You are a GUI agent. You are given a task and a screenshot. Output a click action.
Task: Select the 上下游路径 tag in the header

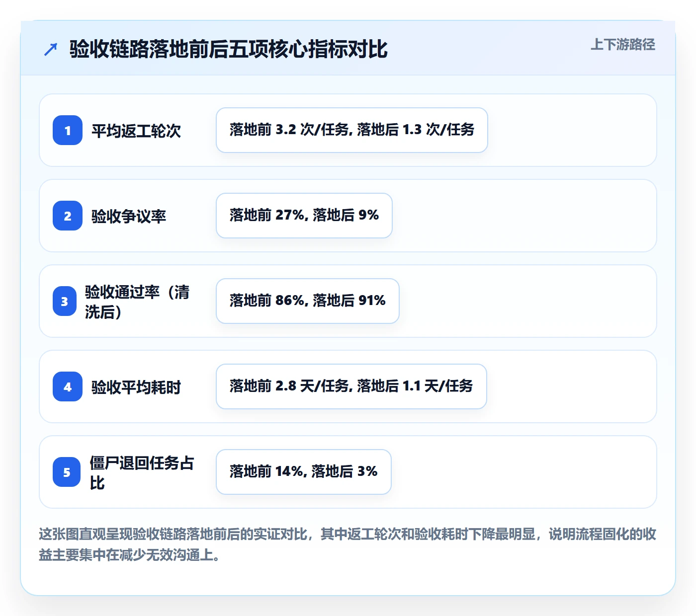pyautogui.click(x=623, y=45)
